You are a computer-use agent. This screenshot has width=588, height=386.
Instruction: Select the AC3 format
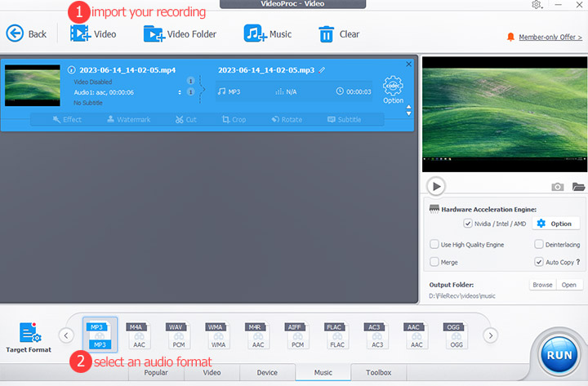(377, 335)
